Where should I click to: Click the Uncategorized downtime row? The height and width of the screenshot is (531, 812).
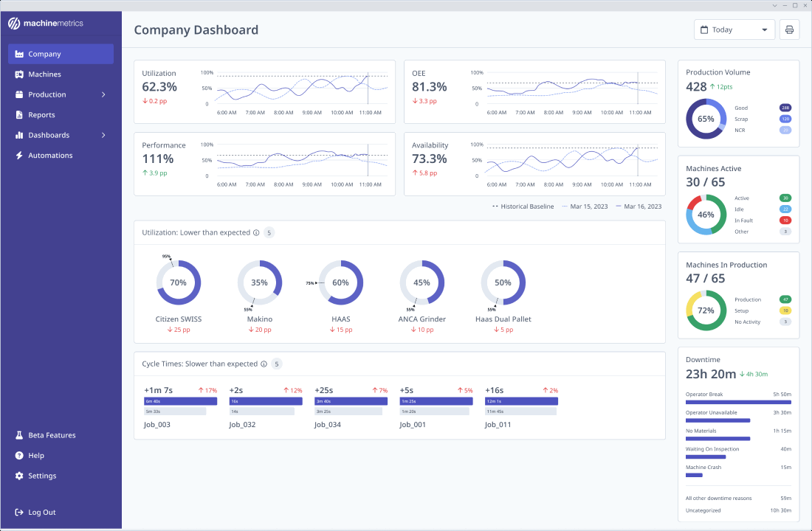click(738, 510)
